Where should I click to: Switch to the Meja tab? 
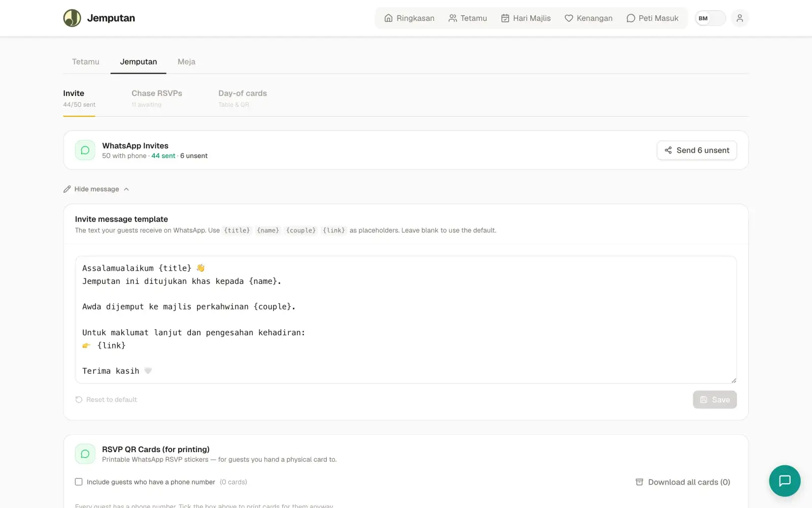pos(186,61)
